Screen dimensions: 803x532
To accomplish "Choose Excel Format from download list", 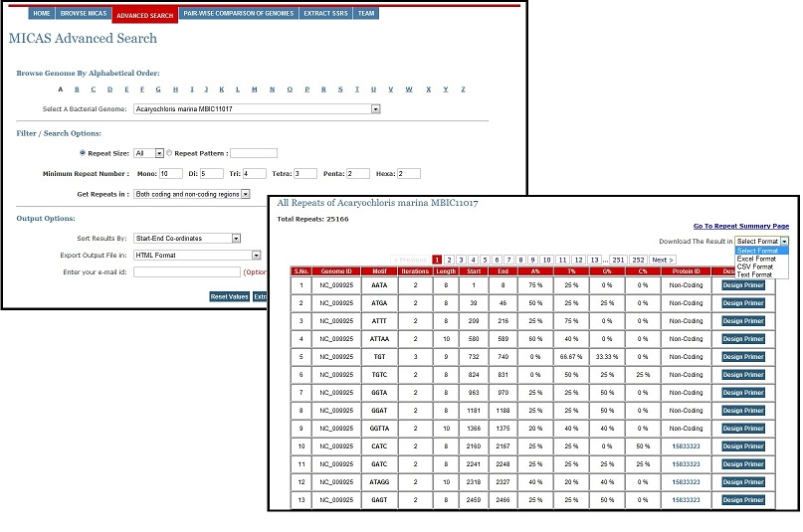I will (756, 259).
